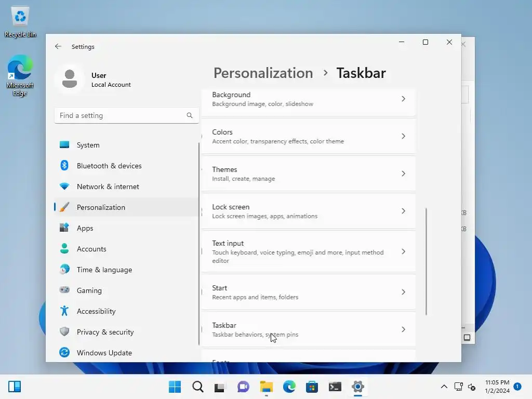Open the Chat app on the taskbar
The image size is (532, 399).
pyautogui.click(x=243, y=387)
